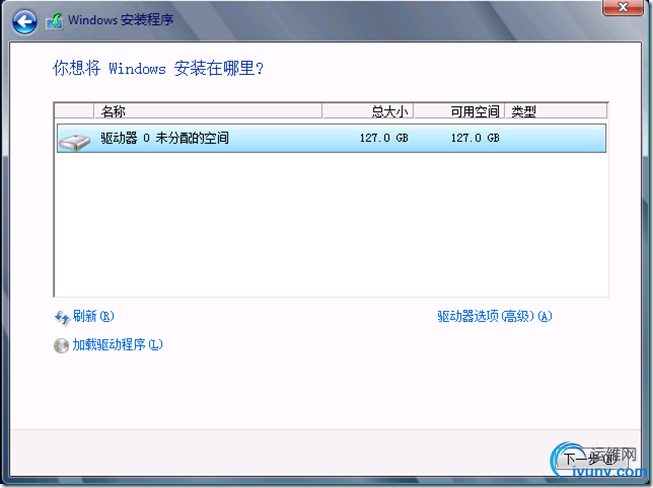Go back using the blue arrow button
653x488 pixels.
tap(25, 21)
